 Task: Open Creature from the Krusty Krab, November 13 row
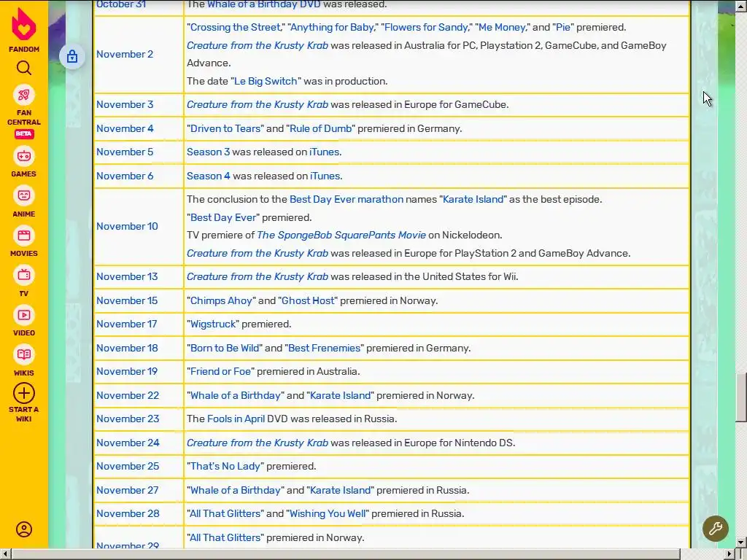(x=258, y=276)
